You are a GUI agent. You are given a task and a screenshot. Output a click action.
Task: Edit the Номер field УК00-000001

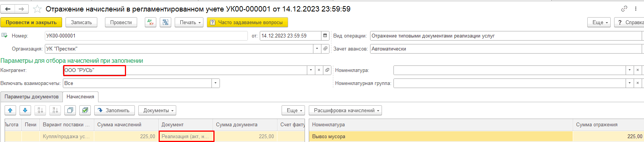coord(146,36)
